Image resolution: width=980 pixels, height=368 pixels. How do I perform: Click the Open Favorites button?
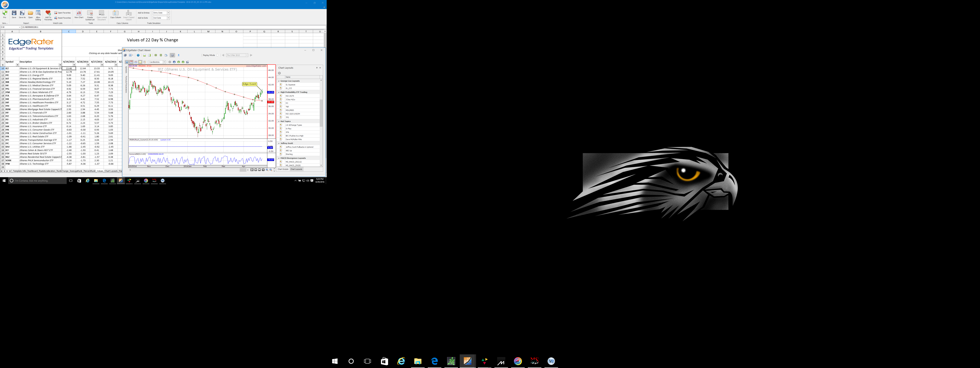[62, 13]
